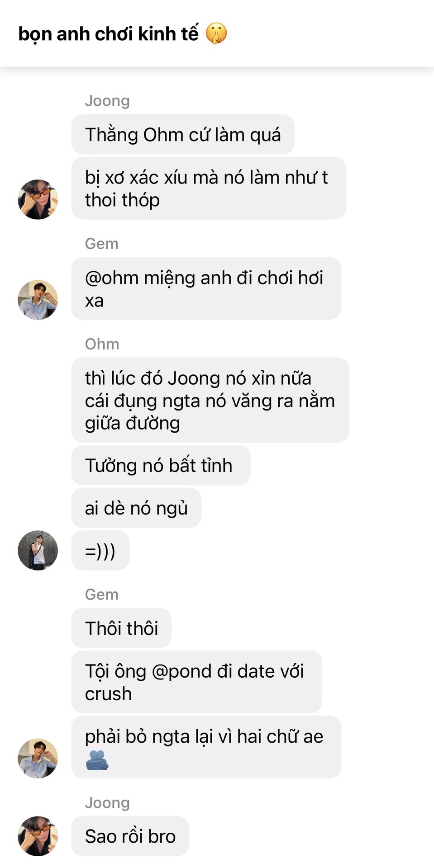Tap the first "Joong" sender name label

[x=107, y=101]
